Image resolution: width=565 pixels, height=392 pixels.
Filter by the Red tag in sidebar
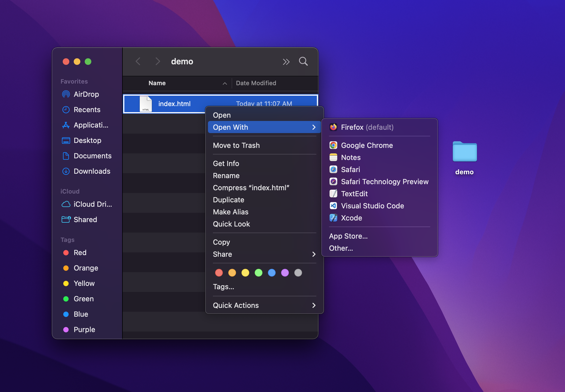pos(87,253)
